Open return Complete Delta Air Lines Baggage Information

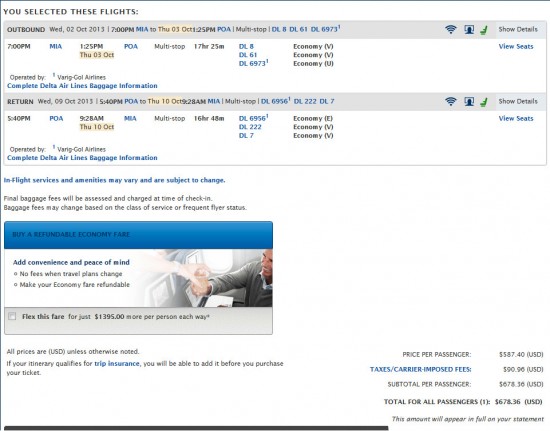(x=82, y=158)
